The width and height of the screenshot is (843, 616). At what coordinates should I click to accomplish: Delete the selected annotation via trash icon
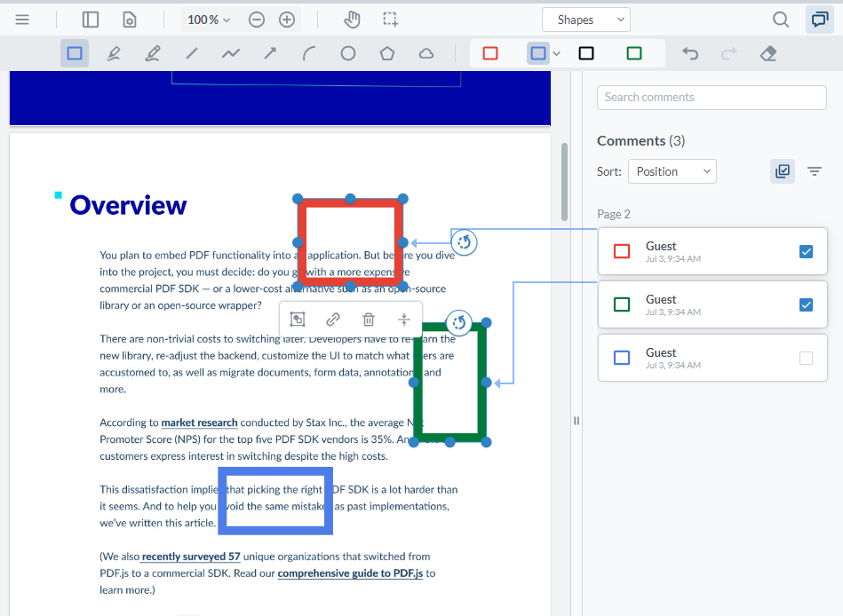[369, 319]
